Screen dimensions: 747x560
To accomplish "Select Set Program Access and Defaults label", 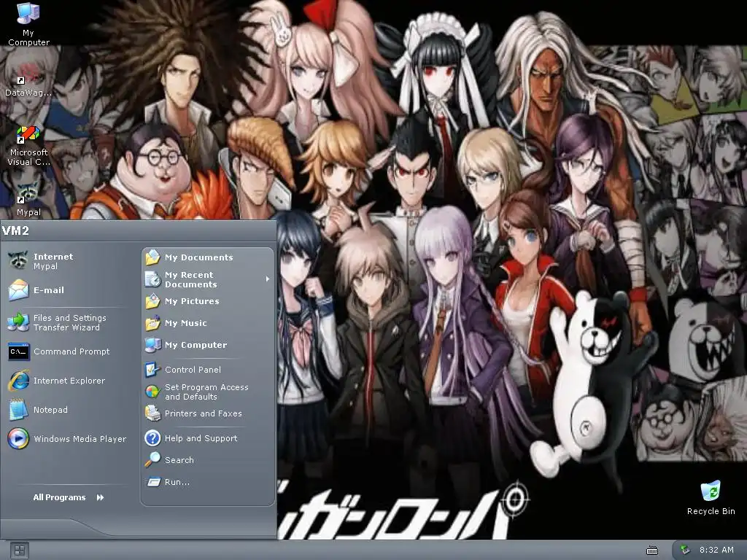I will pos(206,392).
